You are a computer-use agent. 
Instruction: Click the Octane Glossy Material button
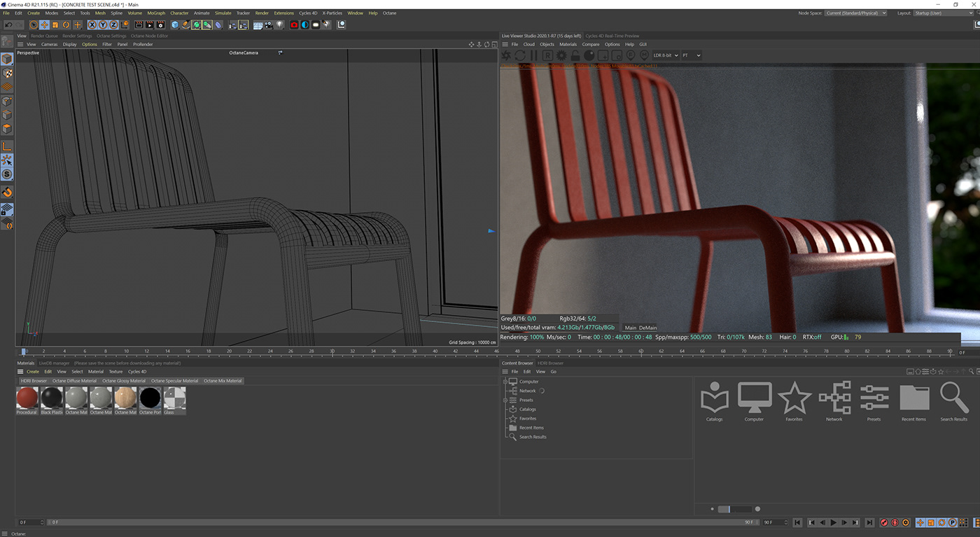click(x=124, y=381)
